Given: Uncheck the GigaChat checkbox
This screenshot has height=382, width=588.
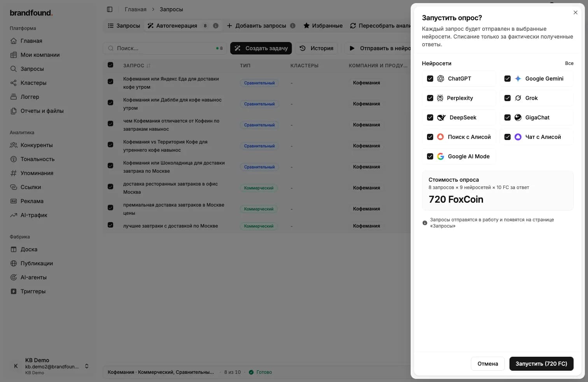Looking at the screenshot, I should (x=507, y=117).
